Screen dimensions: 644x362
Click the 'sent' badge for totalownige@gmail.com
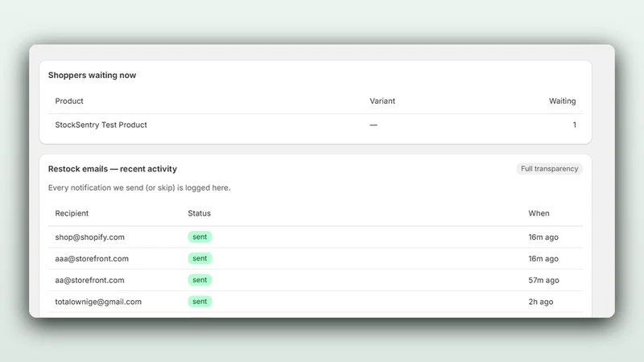click(x=200, y=301)
